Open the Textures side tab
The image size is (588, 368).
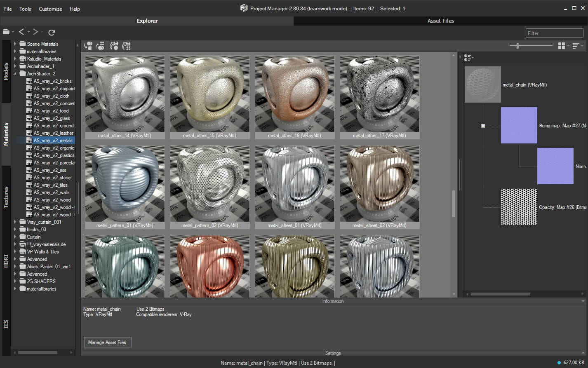6,197
